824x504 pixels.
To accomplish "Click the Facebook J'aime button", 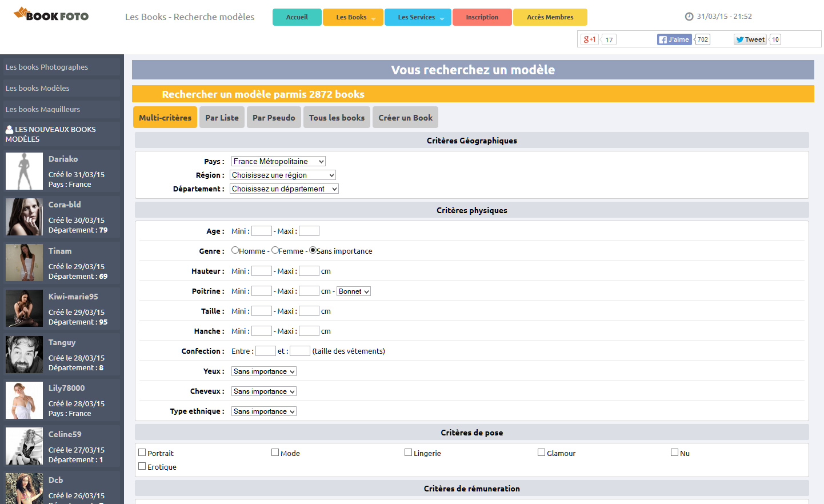I will 674,39.
